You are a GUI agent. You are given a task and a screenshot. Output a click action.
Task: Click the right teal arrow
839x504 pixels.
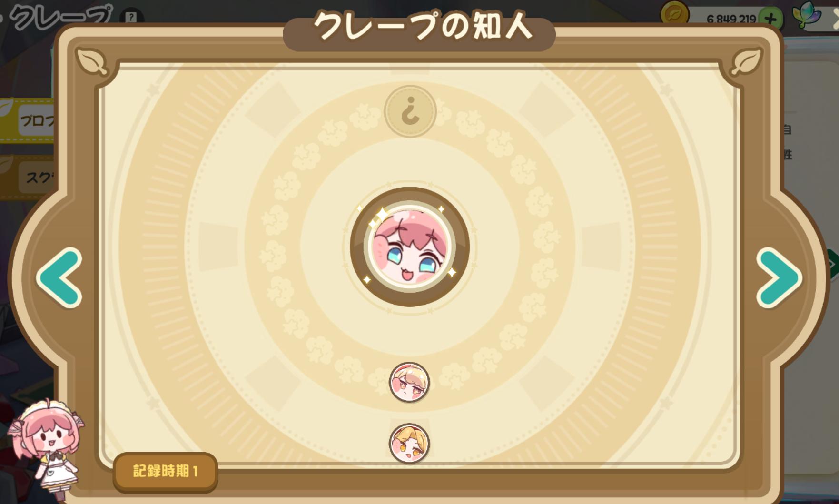coord(779,278)
